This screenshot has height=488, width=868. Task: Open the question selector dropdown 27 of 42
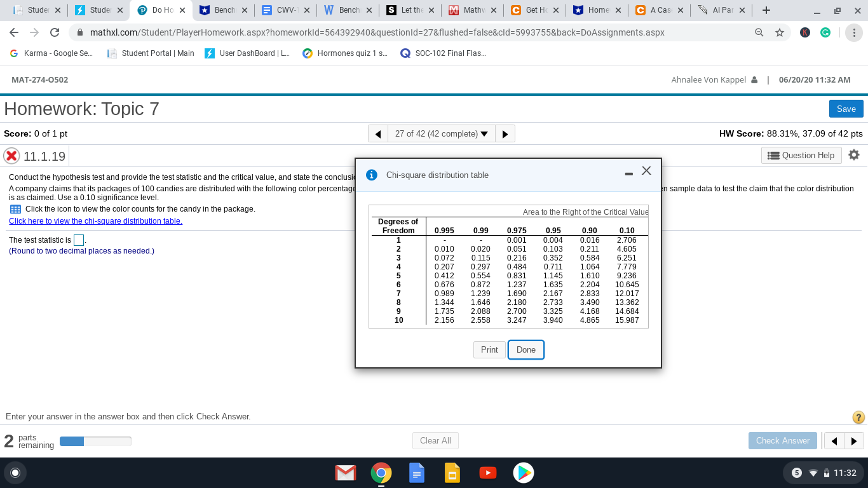click(x=440, y=133)
